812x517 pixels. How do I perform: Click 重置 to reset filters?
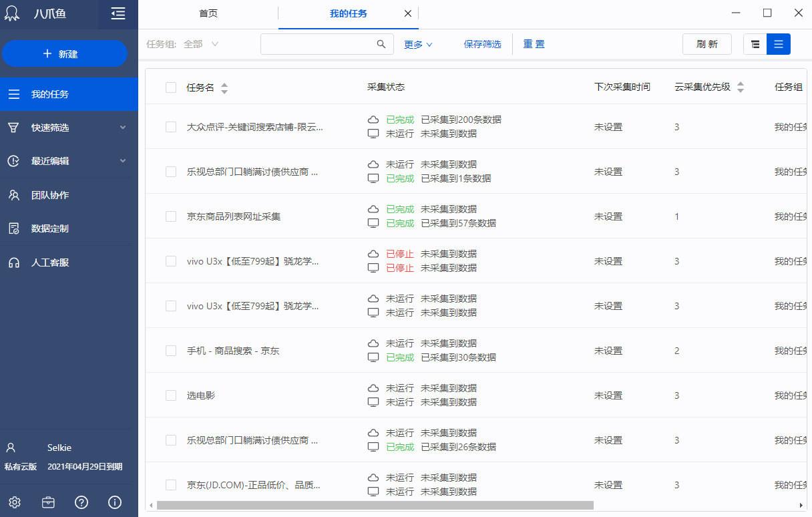[x=534, y=44]
